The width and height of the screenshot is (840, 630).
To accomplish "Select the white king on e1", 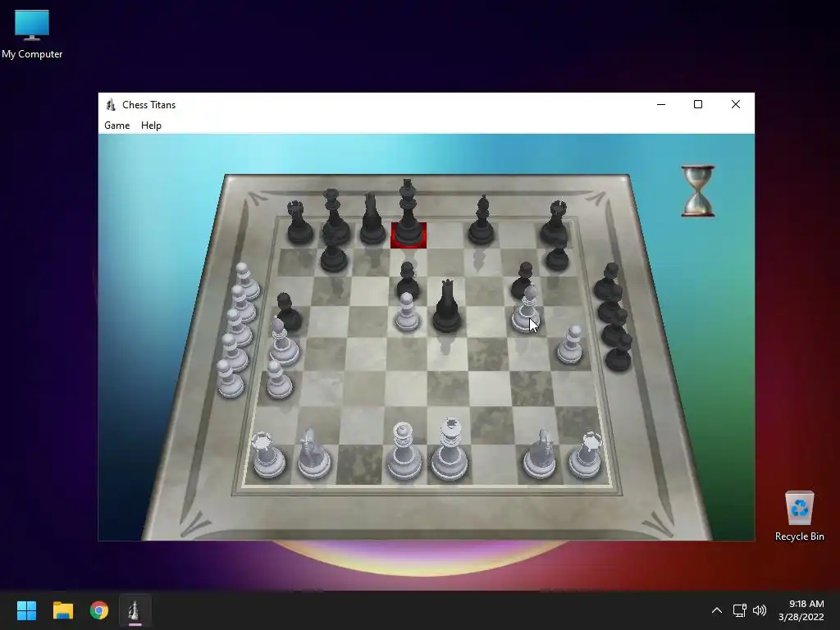I will pyautogui.click(x=449, y=450).
